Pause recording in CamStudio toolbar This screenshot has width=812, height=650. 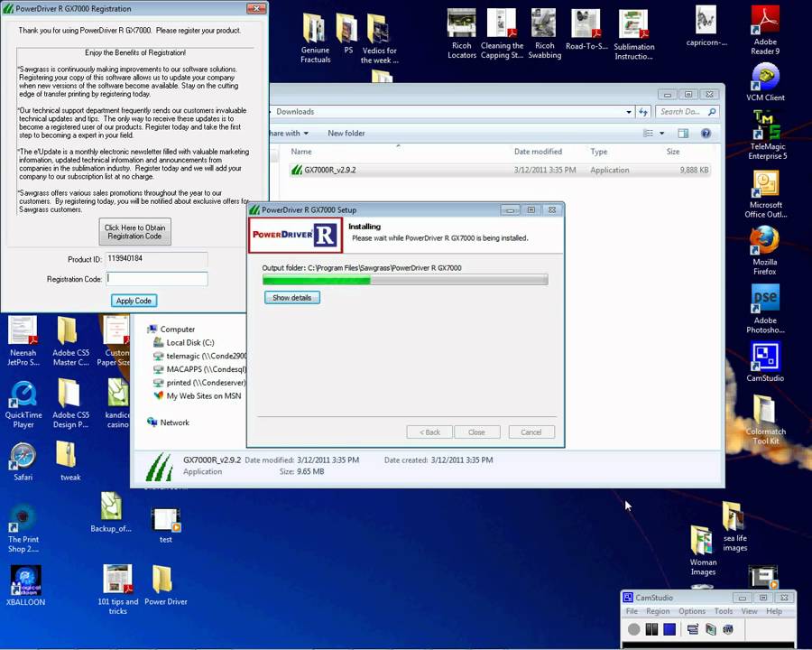coord(651,629)
